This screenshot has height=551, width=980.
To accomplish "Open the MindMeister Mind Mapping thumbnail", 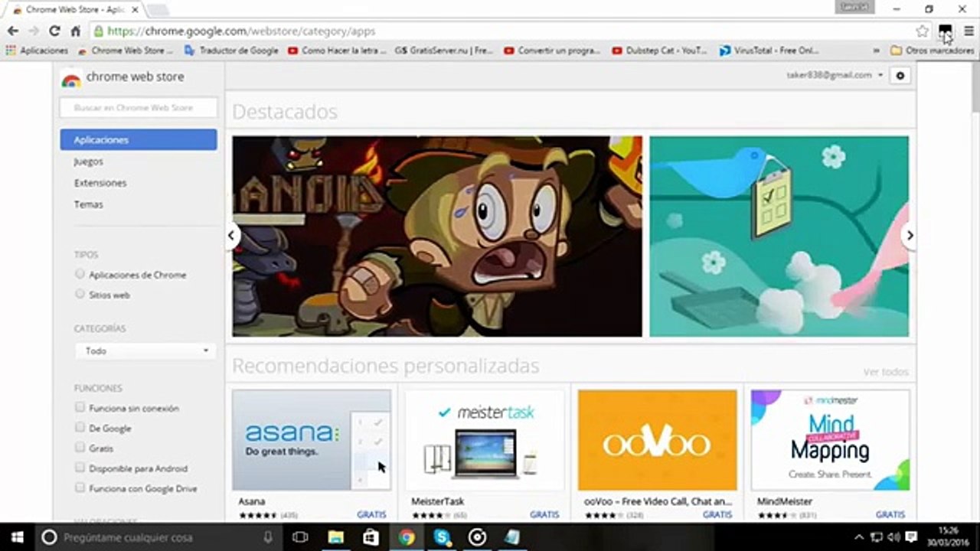I will point(831,440).
